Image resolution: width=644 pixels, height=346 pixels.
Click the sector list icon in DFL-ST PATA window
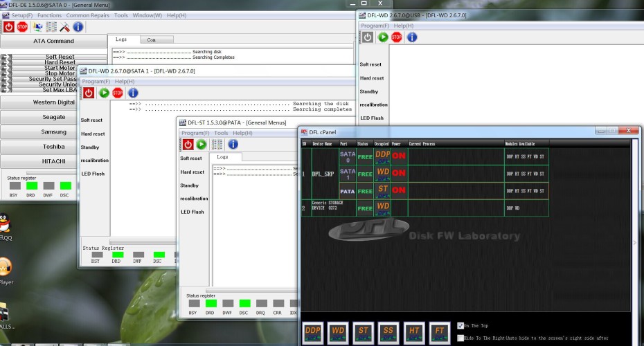click(x=217, y=145)
